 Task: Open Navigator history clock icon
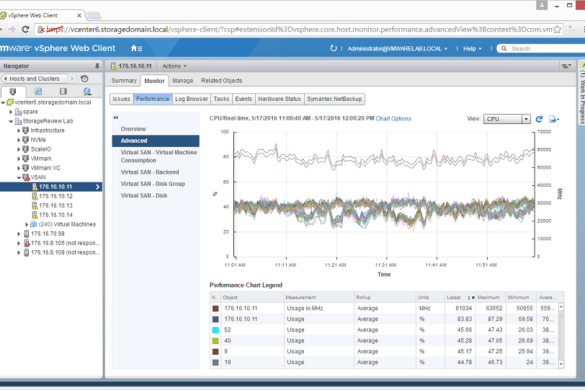pyautogui.click(x=85, y=78)
